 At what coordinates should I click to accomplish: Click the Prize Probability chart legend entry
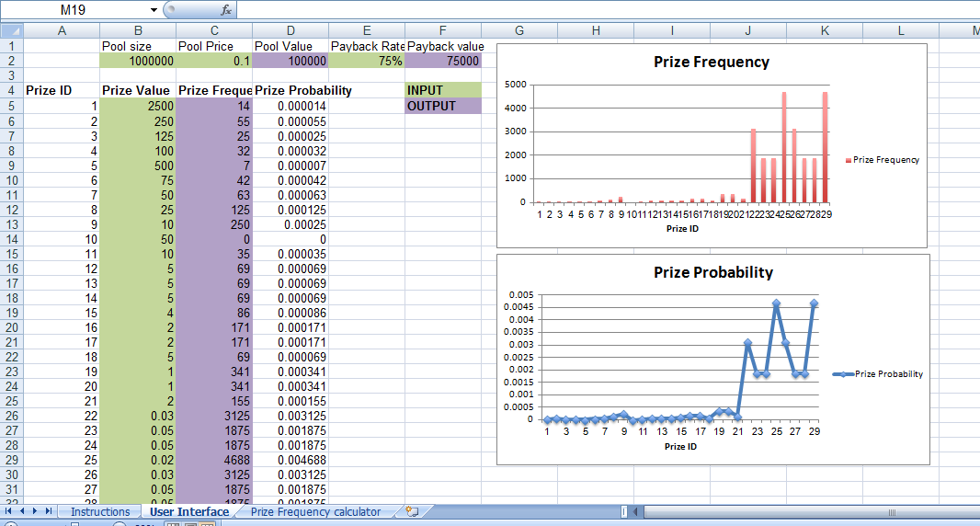tap(878, 374)
